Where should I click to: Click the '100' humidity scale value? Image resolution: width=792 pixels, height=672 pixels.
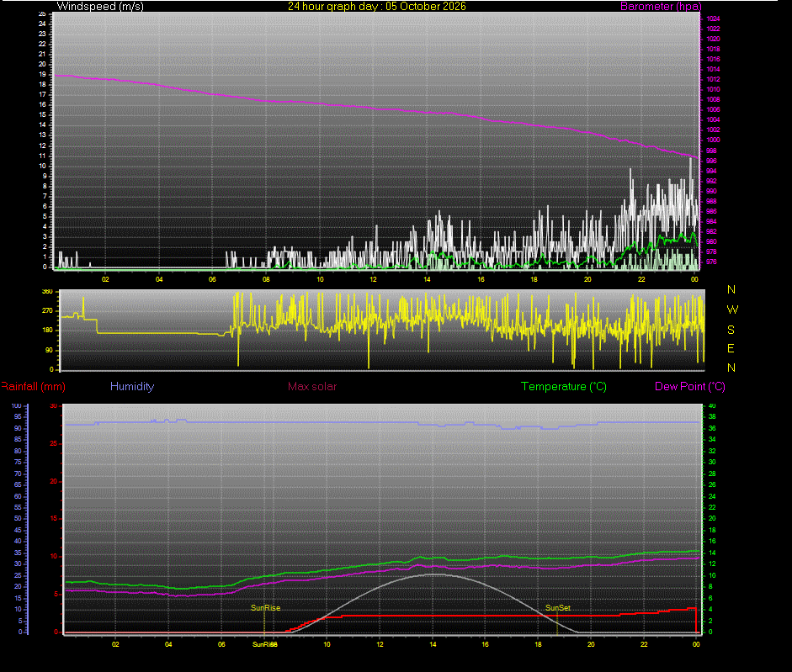click(17, 406)
